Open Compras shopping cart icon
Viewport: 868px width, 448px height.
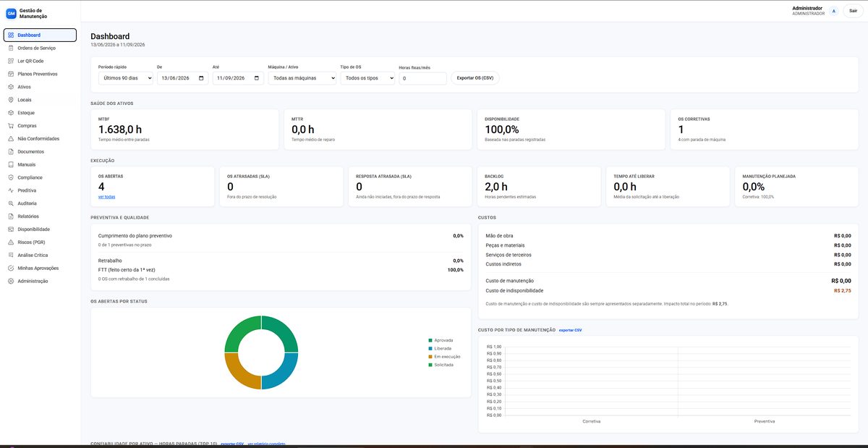click(x=11, y=126)
